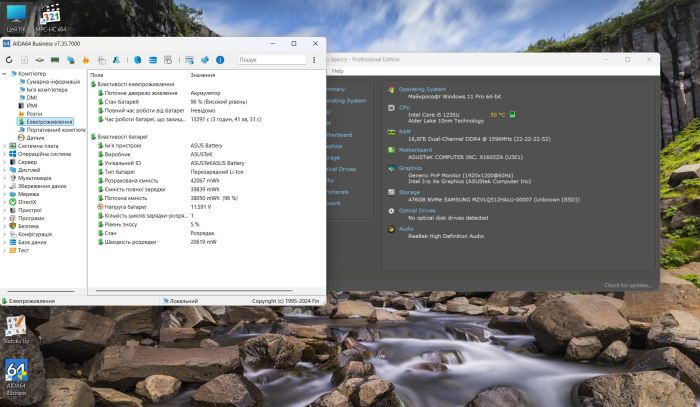Select the Напруга батареї row
This screenshot has width=700, height=407.
(207, 207)
